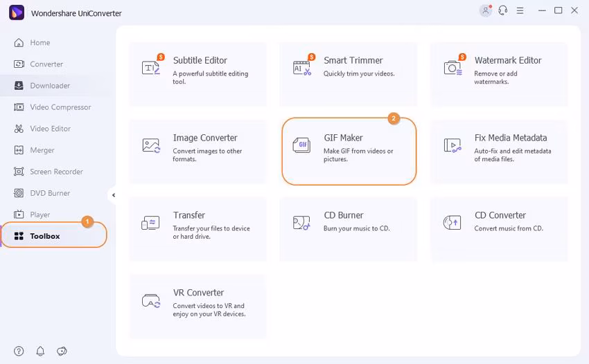Screen dimensions: 589x364
Task: Open the Screen Recorder section
Action: click(55, 172)
